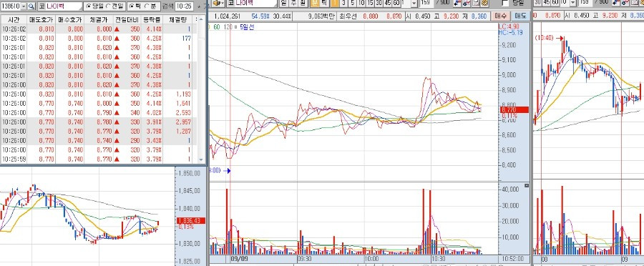Click the notepad save-chart icon
The height and width of the screenshot is (266, 644).
476,4
